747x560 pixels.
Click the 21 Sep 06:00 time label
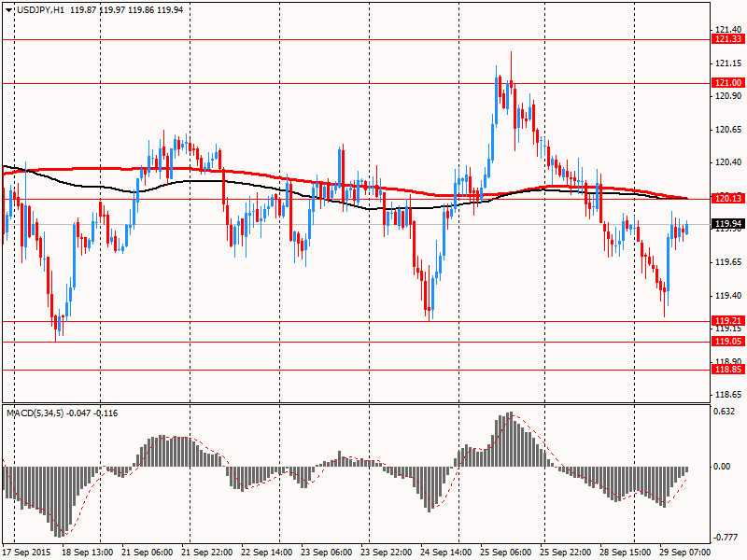tap(148, 553)
